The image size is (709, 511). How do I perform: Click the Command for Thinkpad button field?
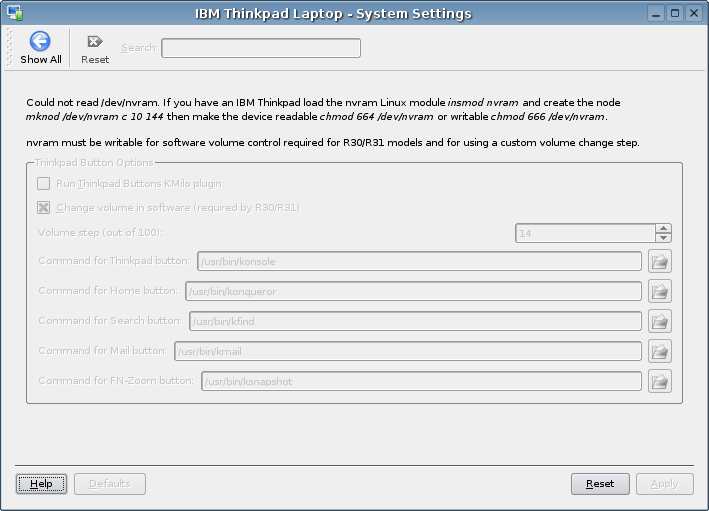click(x=419, y=261)
